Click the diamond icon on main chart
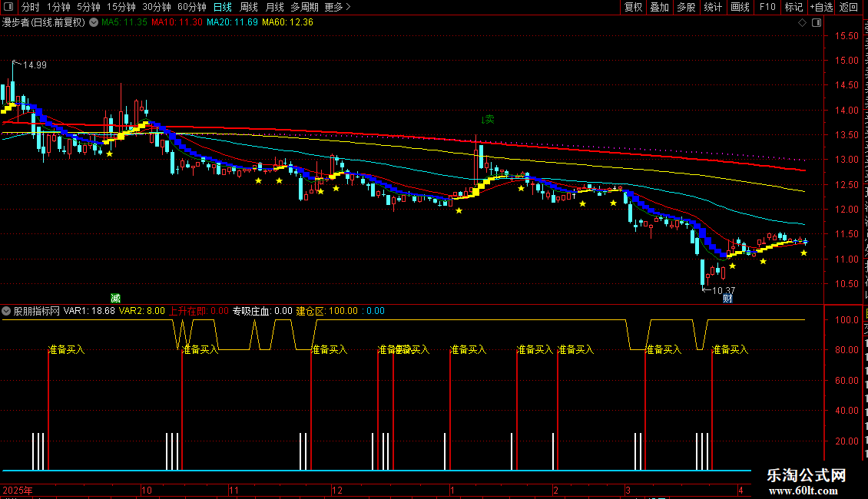The width and height of the screenshot is (868, 499). [802, 23]
